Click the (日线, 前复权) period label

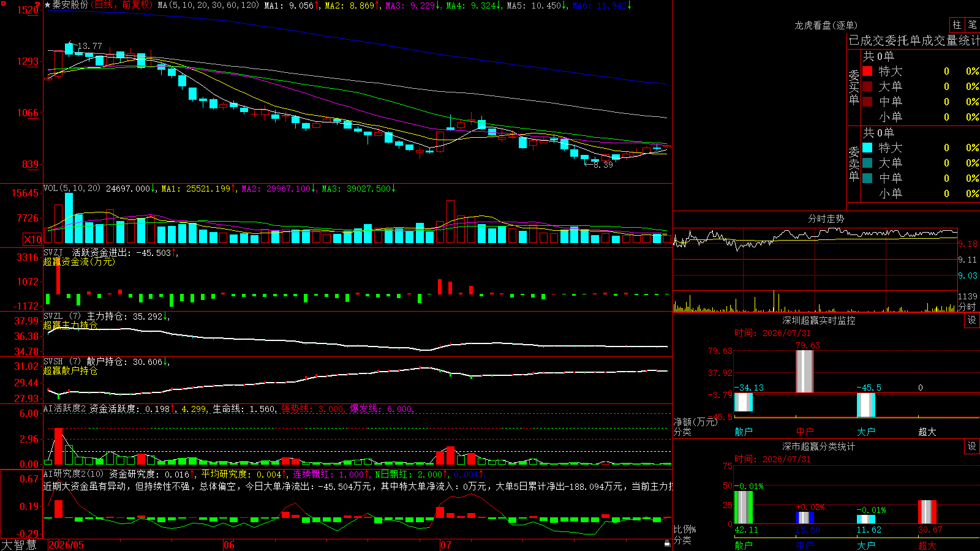coord(121,5)
